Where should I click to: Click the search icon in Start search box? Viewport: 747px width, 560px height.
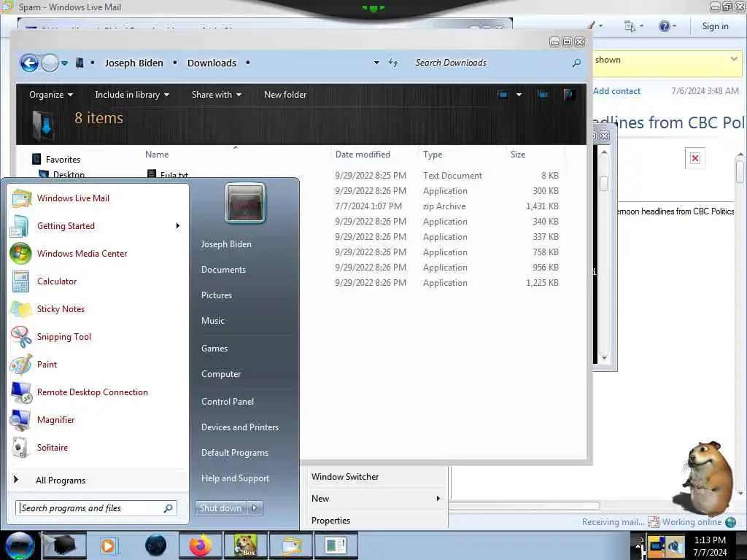(x=169, y=508)
